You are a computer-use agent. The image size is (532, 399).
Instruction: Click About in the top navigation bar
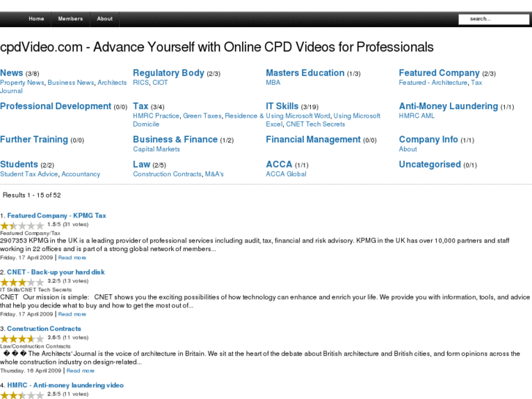[x=105, y=19]
